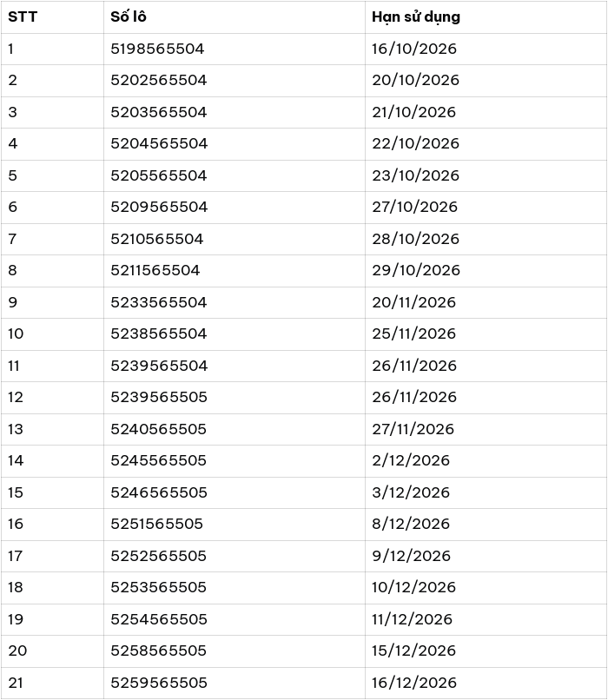Screen dimensions: 608x700
Task: Click the expiry date 27/11/2026
Action: click(413, 429)
